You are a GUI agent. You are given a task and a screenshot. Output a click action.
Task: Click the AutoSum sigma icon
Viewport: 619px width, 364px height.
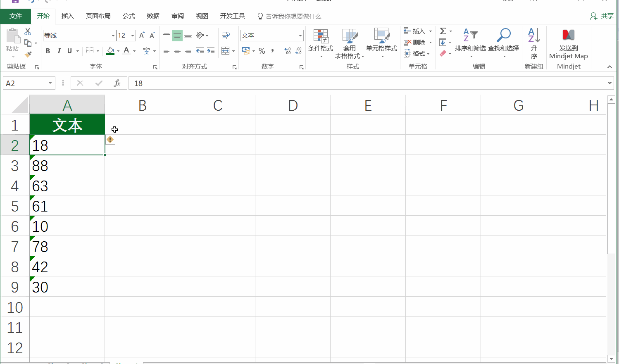tap(443, 31)
